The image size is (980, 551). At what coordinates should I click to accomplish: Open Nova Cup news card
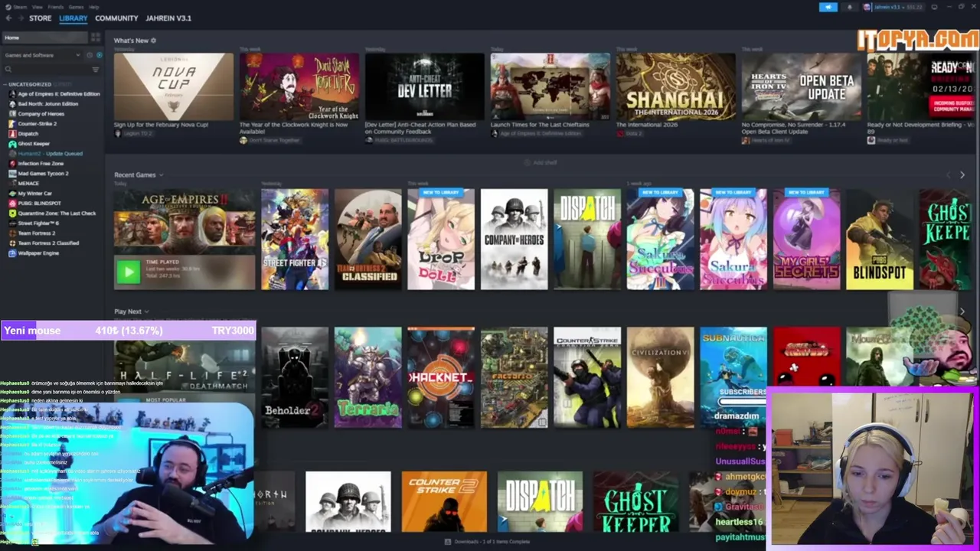point(174,86)
